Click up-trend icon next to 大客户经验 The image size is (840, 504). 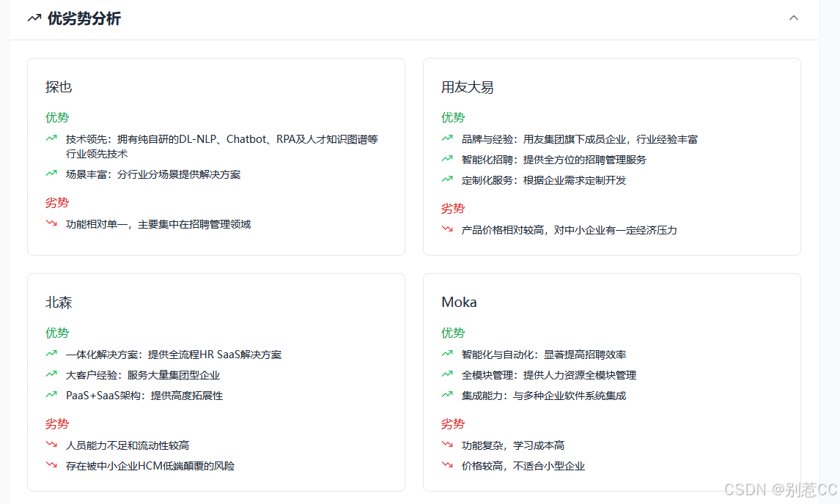pyautogui.click(x=51, y=374)
